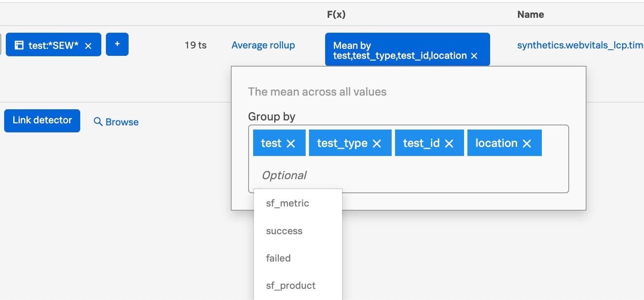Remove the test_type group-by chip

pos(377,143)
